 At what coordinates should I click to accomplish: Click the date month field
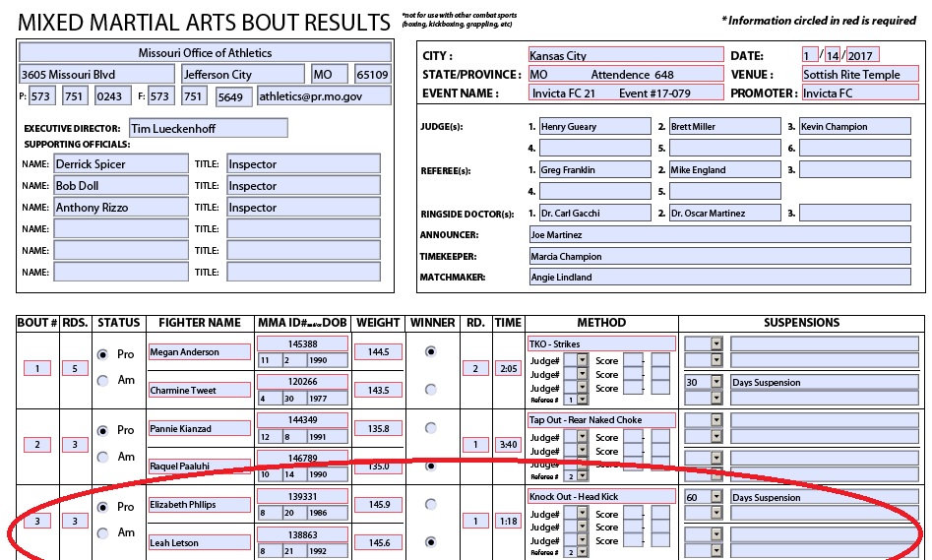pos(810,55)
